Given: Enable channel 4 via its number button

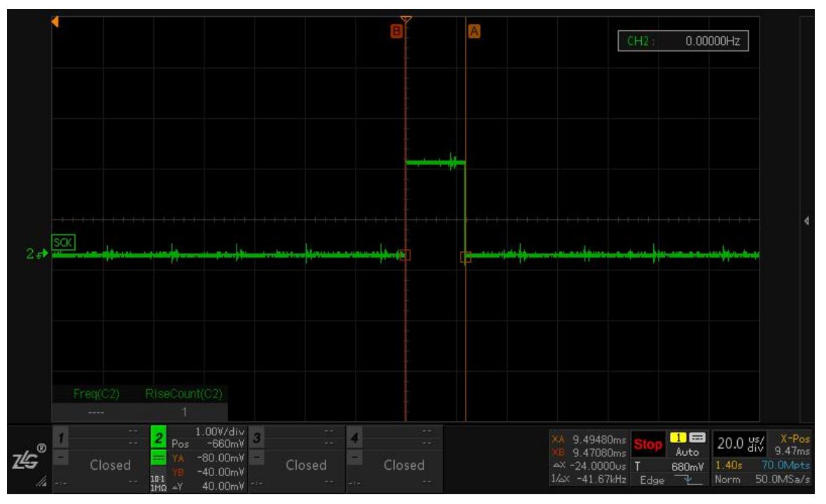Looking at the screenshot, I should (354, 437).
